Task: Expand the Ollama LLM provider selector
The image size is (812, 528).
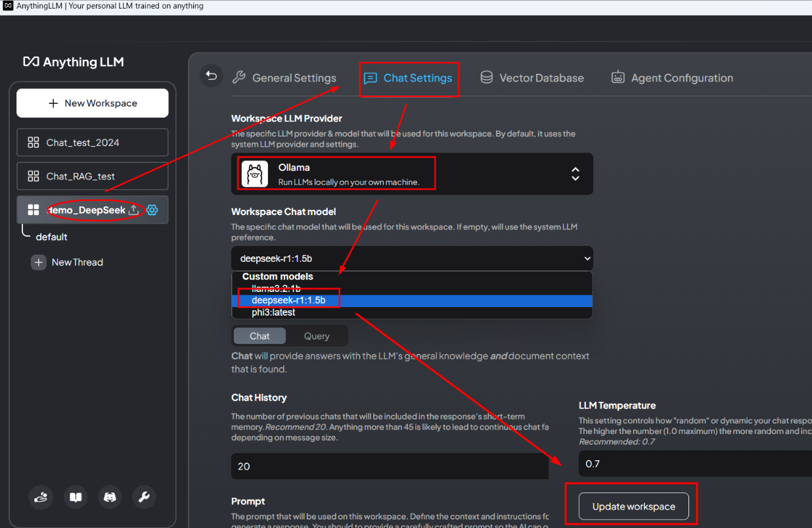Action: (x=412, y=174)
